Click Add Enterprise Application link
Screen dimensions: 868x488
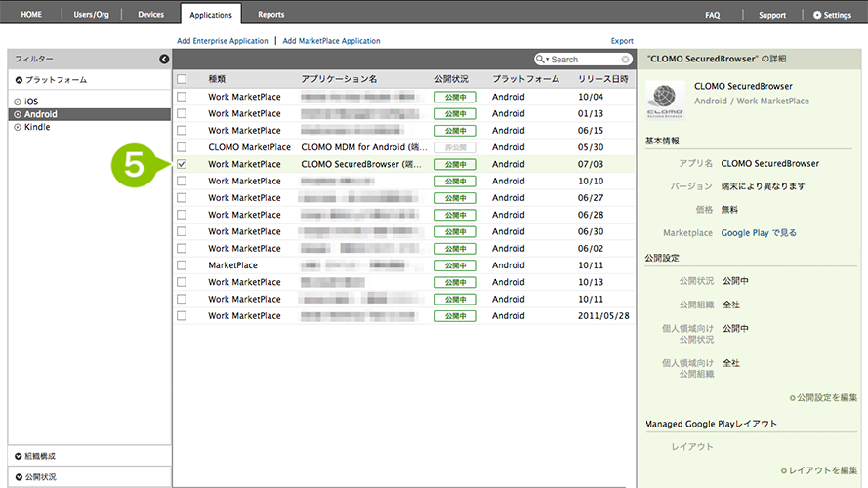click(x=223, y=41)
